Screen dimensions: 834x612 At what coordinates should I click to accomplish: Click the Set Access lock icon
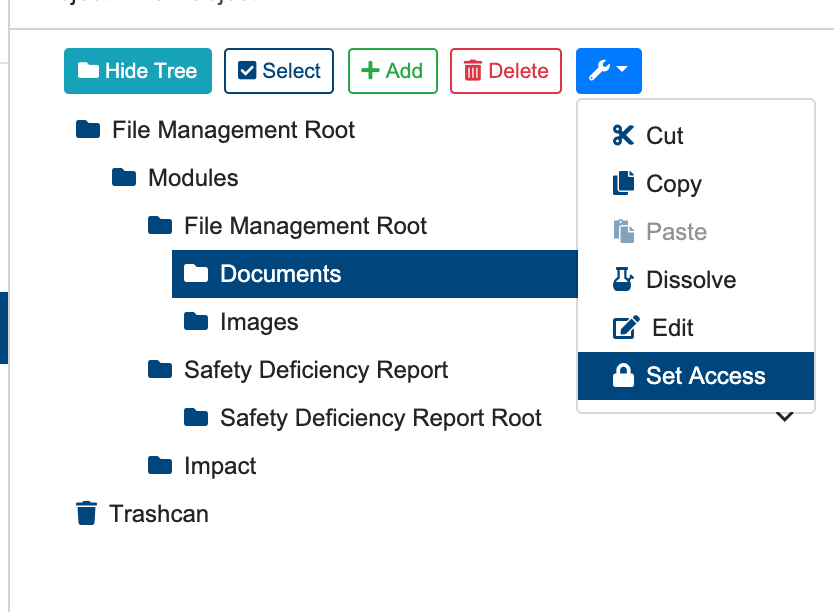pyautogui.click(x=623, y=375)
